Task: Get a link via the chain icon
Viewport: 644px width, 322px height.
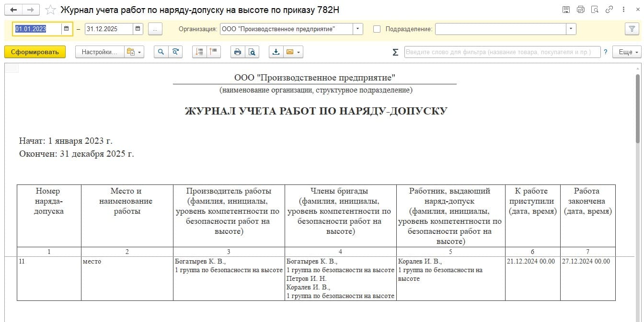Action: (609, 10)
